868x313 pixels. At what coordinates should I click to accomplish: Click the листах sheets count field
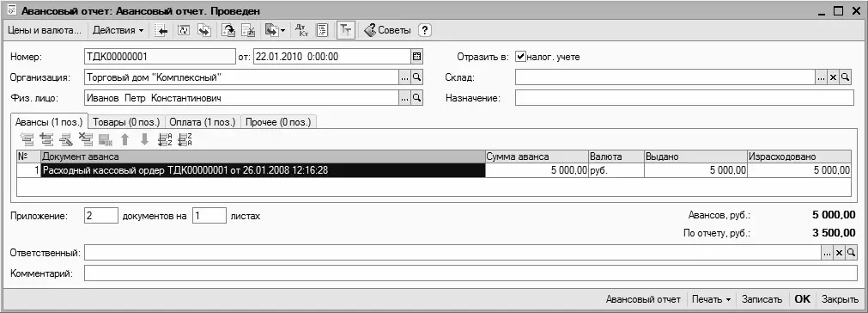pyautogui.click(x=209, y=216)
